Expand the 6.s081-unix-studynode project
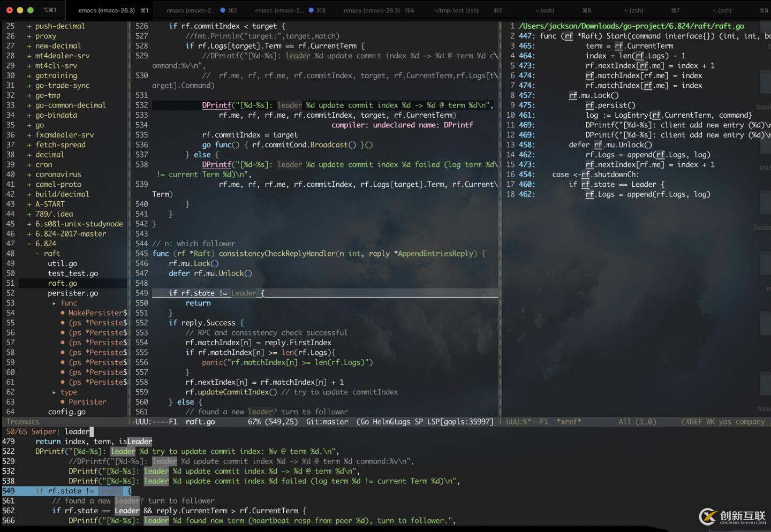This screenshot has height=532, width=771. 29,224
